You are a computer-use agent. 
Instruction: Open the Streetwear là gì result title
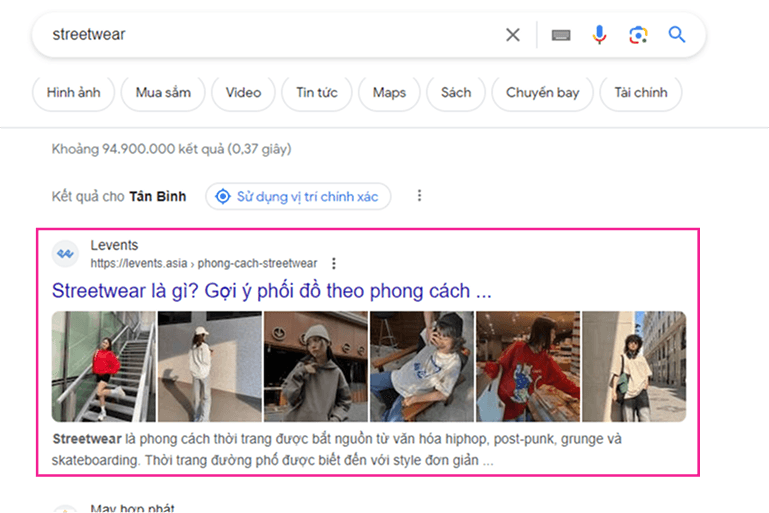(271, 291)
